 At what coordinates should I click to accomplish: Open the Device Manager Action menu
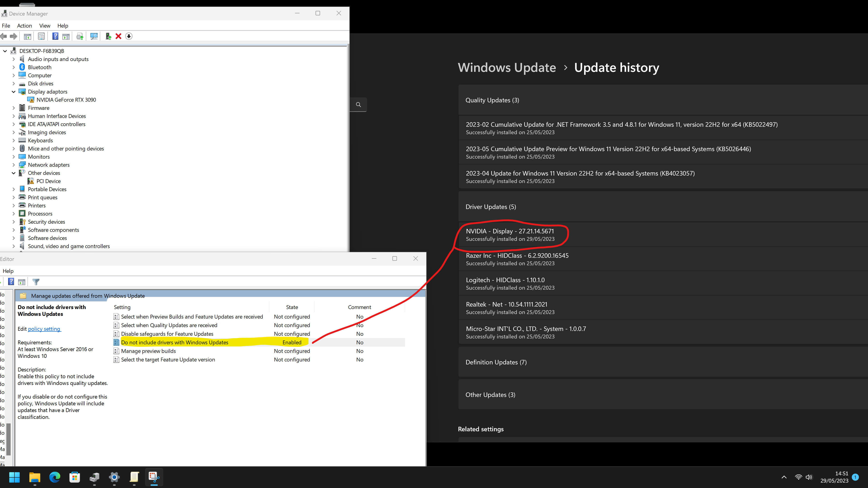click(24, 25)
